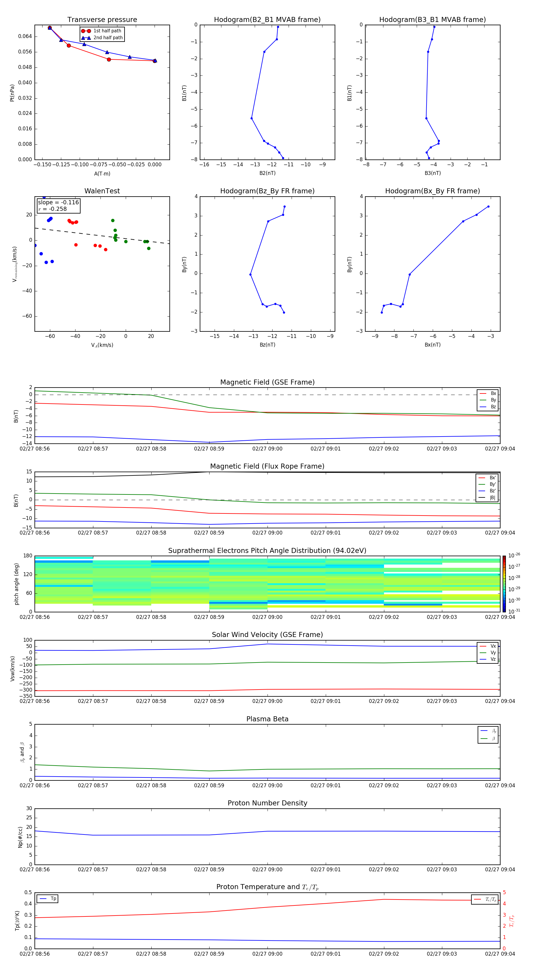Click the pitch angle spectrogram colorbar
This screenshot has height=980, width=535.
point(504,584)
